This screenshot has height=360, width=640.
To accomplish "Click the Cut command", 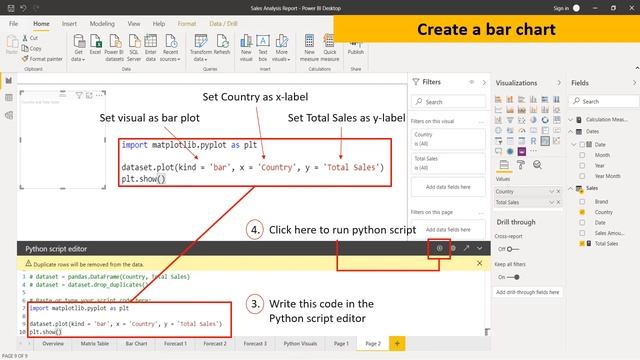I will 30,38.
